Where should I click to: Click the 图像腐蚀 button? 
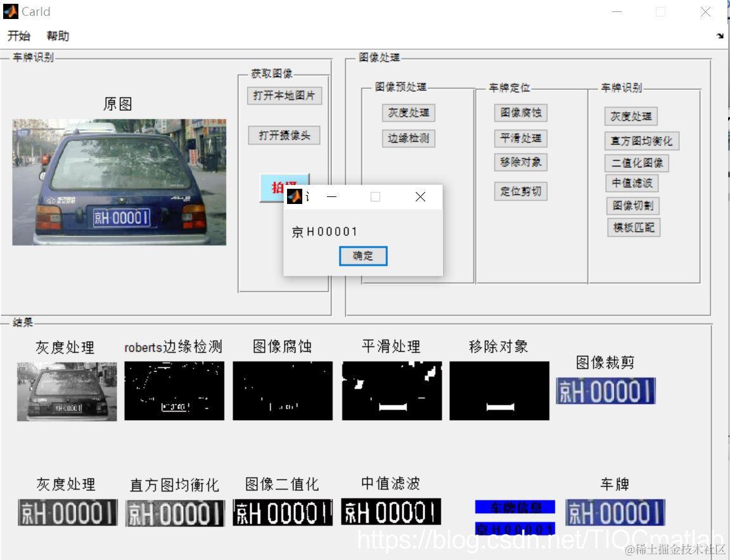pos(520,112)
